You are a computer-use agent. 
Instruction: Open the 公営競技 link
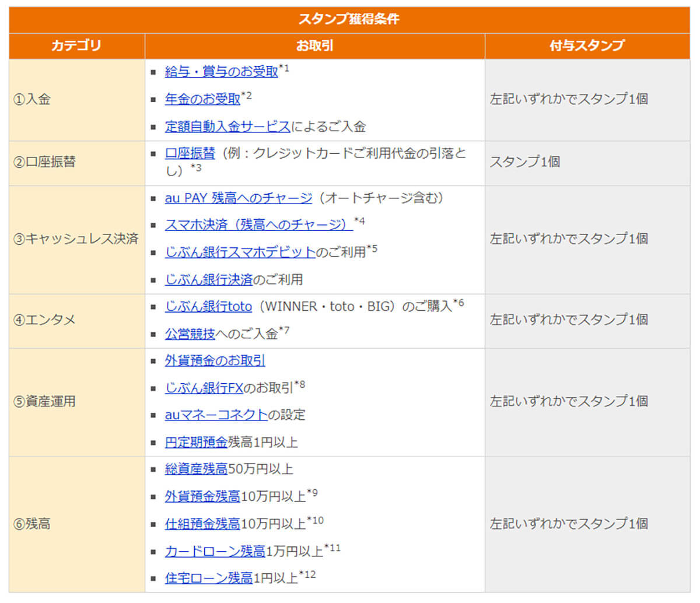(190, 334)
